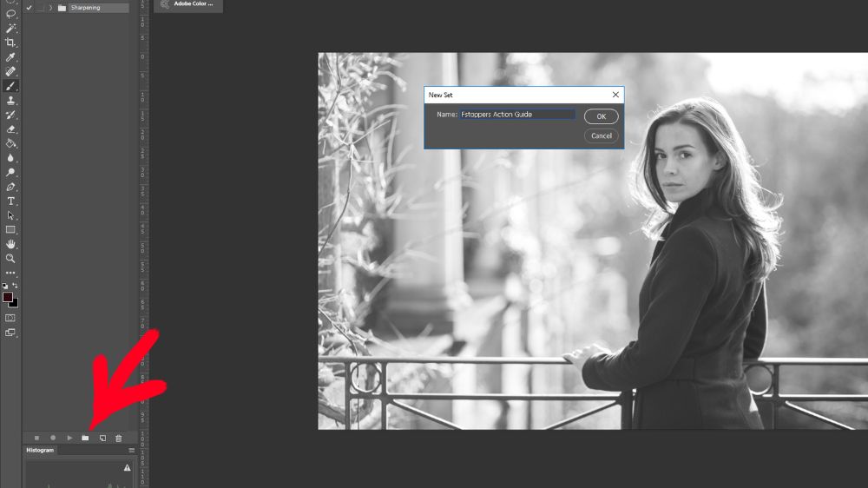Select the Blur tool
Image resolution: width=868 pixels, height=488 pixels.
click(x=10, y=158)
